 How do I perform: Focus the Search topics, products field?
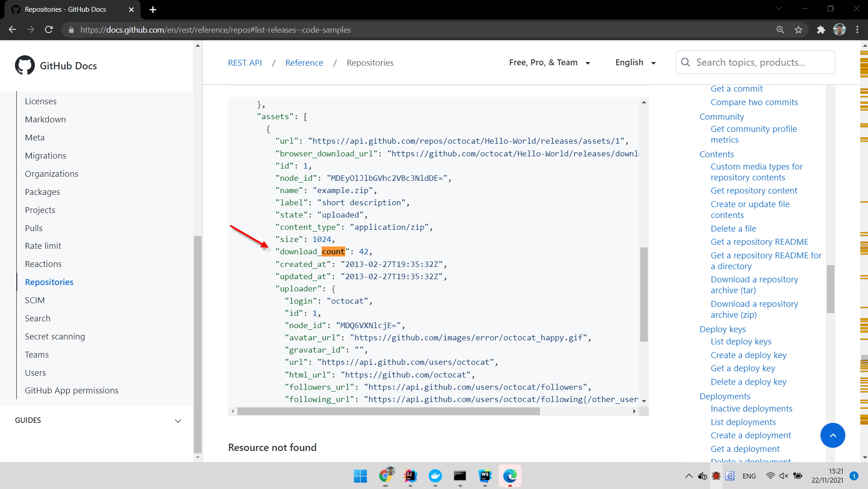tap(756, 62)
